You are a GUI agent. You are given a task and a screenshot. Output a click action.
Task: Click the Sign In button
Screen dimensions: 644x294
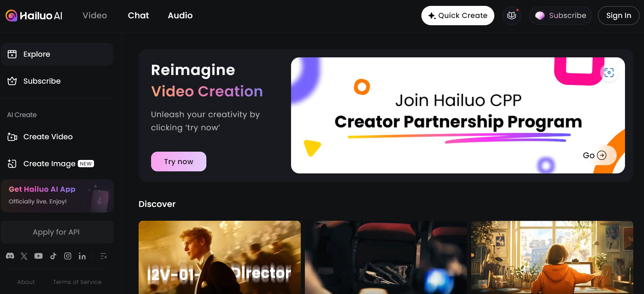pyautogui.click(x=618, y=16)
